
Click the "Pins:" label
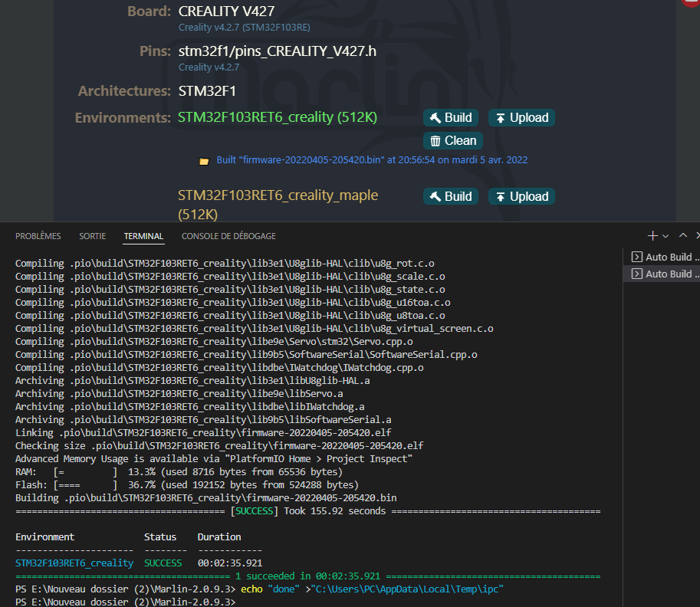[x=155, y=51]
